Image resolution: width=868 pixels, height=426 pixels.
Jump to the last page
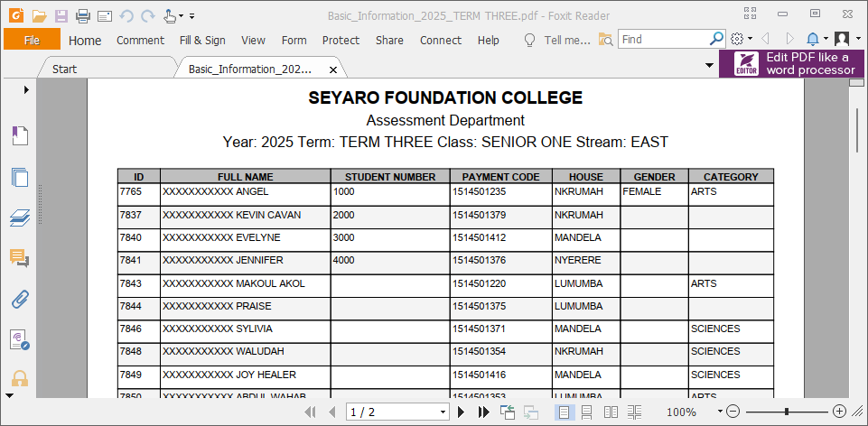point(484,412)
